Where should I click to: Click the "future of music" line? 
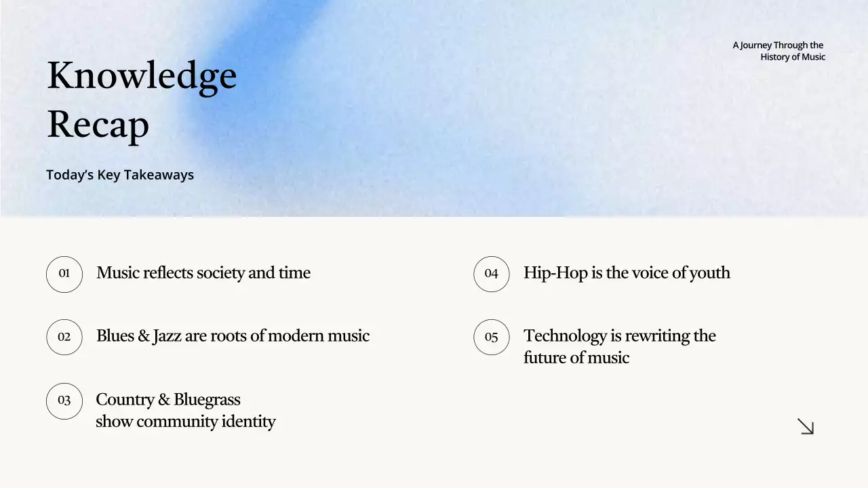[x=576, y=358]
